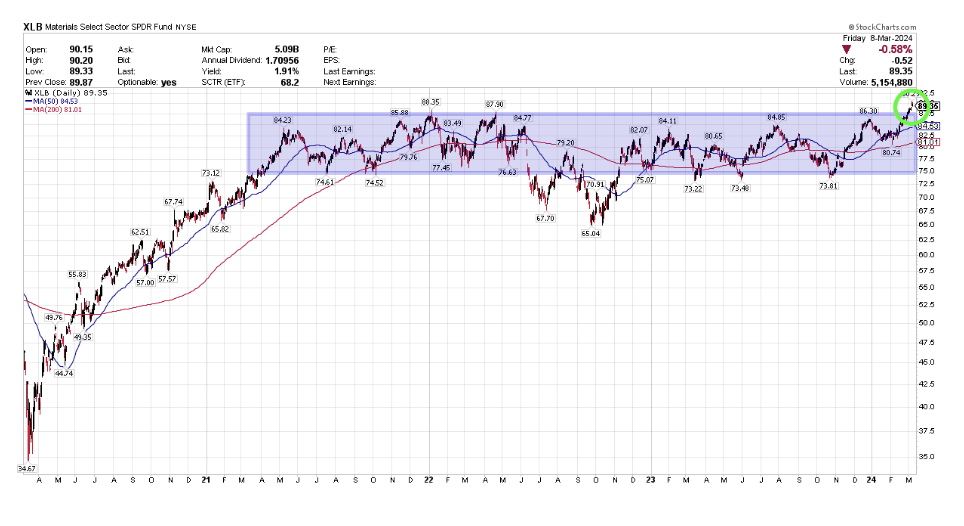This screenshot has width=964, height=526.
Task: Click the year 21 on the time axis
Action: [207, 480]
